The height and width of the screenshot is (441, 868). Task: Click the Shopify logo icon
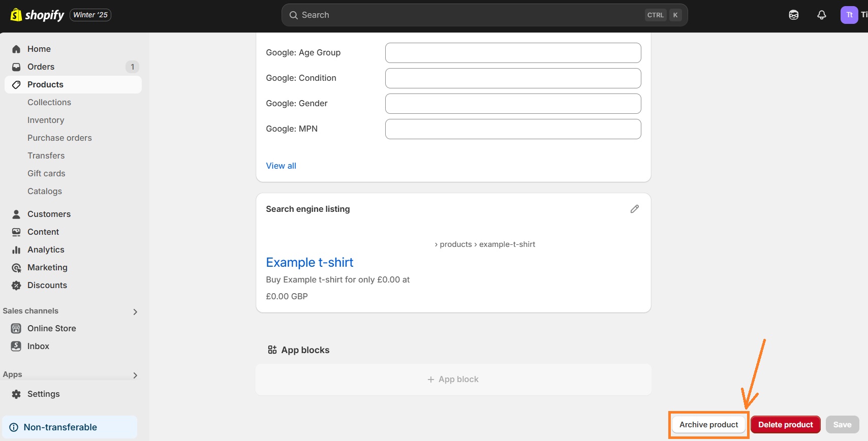click(16, 15)
